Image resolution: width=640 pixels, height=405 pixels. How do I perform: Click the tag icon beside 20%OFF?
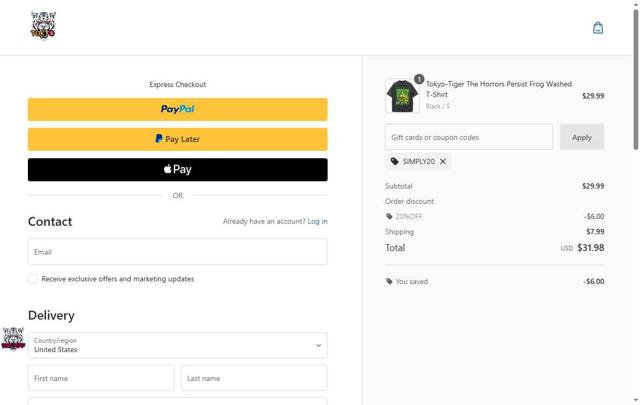[x=389, y=216]
